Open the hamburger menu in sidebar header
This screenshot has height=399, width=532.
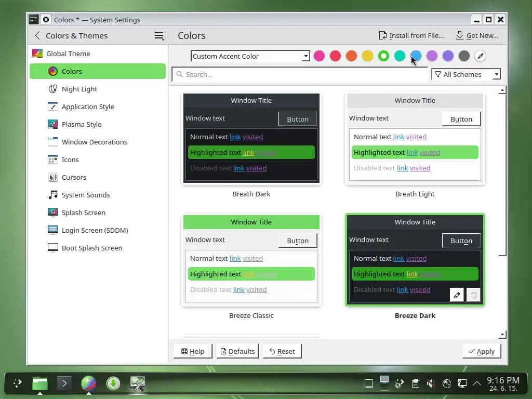click(159, 36)
